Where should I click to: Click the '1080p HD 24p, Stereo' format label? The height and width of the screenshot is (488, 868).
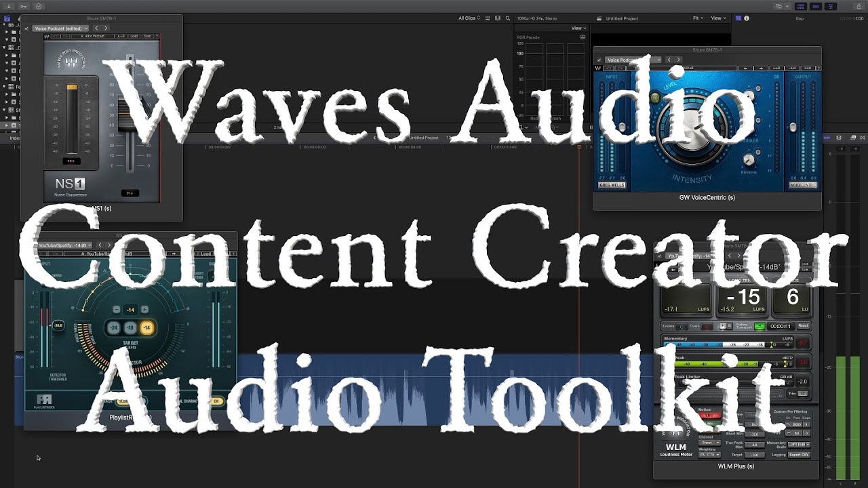(x=538, y=18)
